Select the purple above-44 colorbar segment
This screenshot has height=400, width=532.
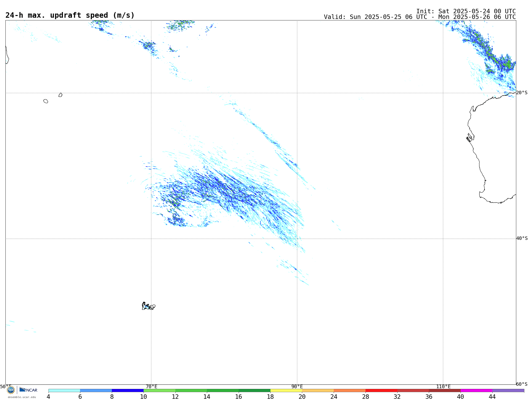coord(508,390)
